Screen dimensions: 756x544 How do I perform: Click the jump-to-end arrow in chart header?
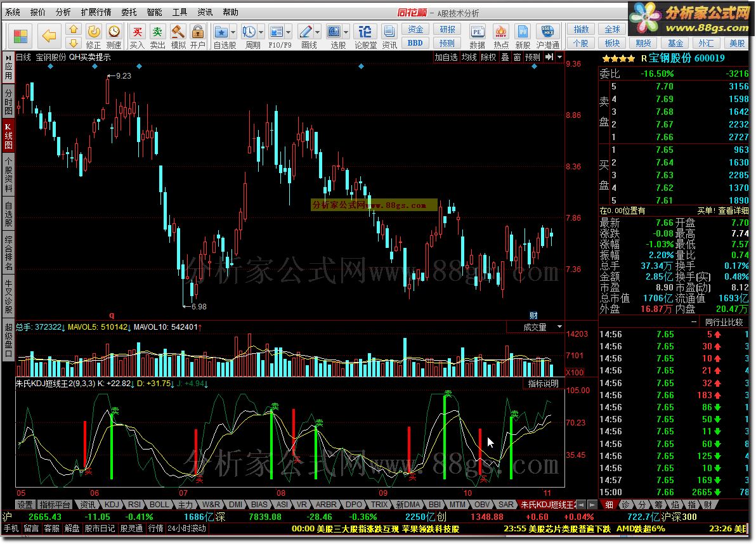click(549, 57)
